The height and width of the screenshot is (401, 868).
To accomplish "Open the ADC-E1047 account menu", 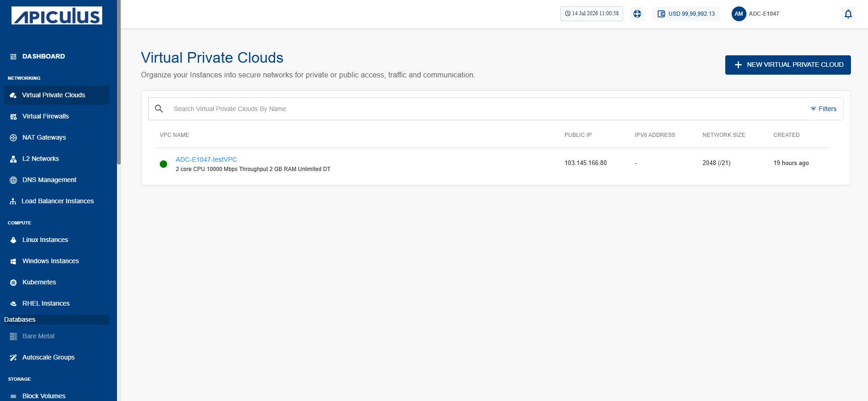I will [x=764, y=14].
